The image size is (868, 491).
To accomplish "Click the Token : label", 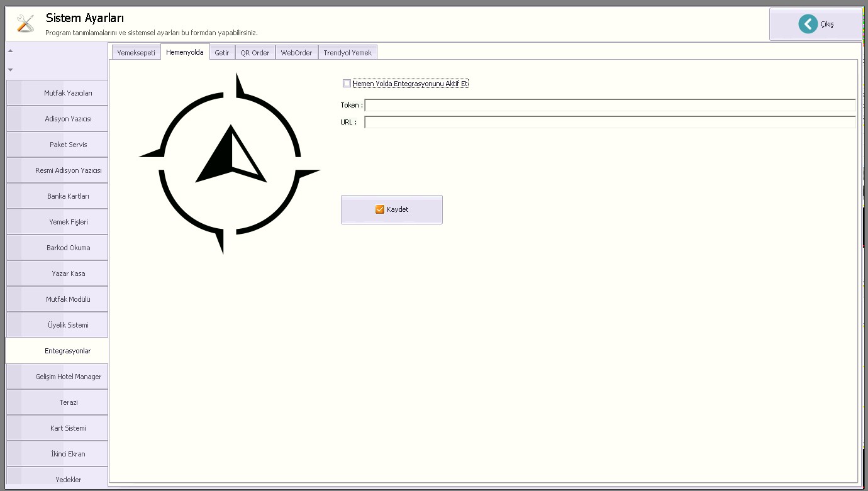I will 352,105.
